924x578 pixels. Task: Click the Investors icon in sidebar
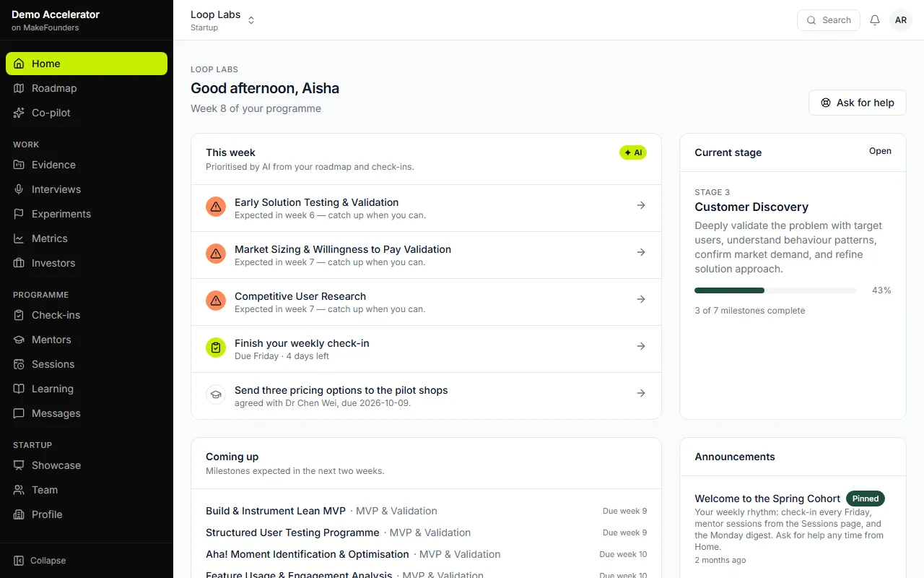(x=19, y=263)
